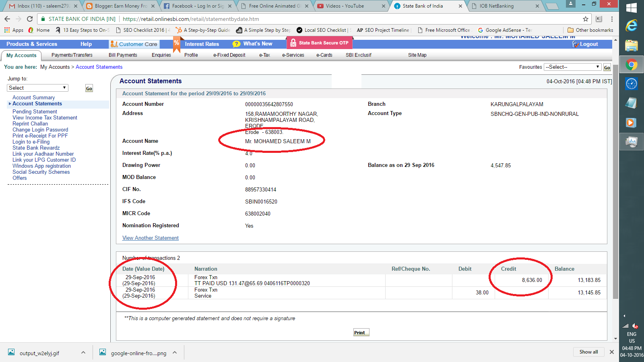The height and width of the screenshot is (362, 644).
Task: Open SEO Checklist 2016 bookmark
Action: [143, 30]
